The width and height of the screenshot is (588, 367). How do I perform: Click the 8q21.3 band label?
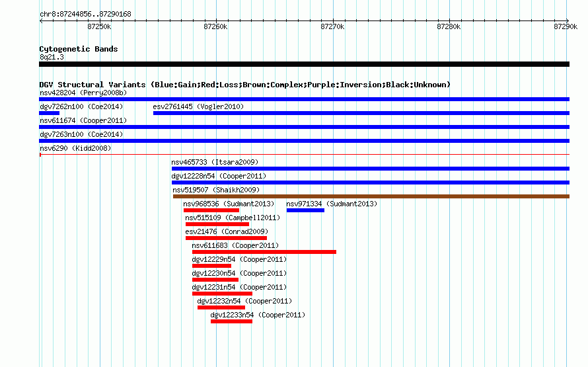click(x=52, y=57)
